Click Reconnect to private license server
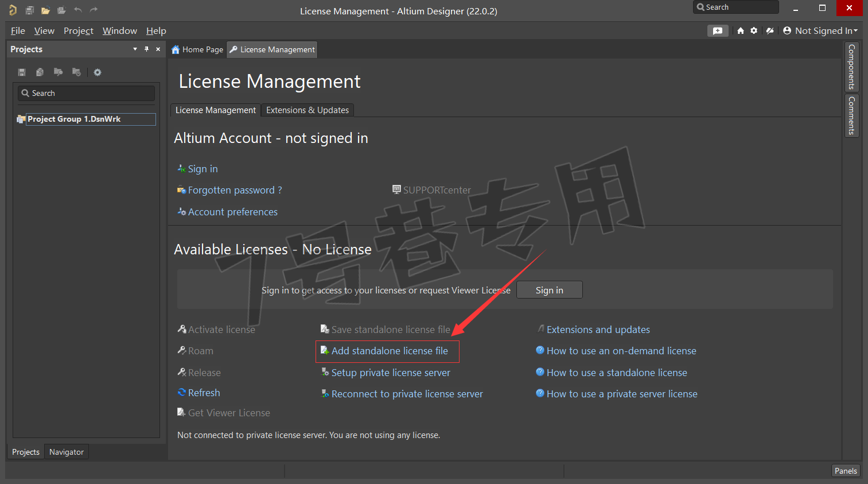The height and width of the screenshot is (484, 868). coord(407,394)
